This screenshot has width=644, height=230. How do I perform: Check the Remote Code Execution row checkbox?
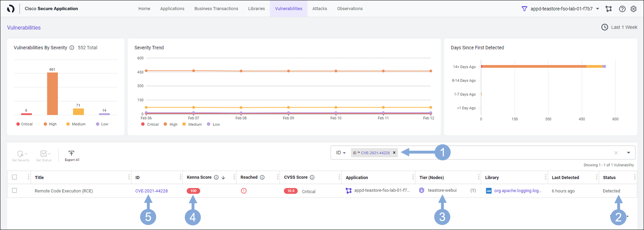pyautogui.click(x=14, y=191)
